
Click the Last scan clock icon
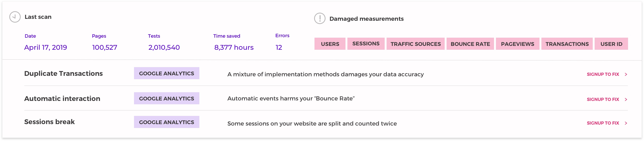click(x=15, y=17)
